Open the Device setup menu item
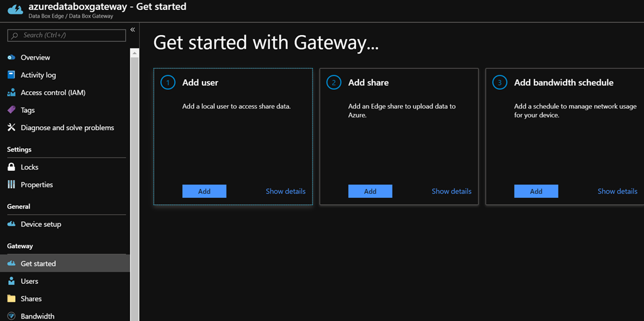The width and height of the screenshot is (644, 321). point(41,224)
